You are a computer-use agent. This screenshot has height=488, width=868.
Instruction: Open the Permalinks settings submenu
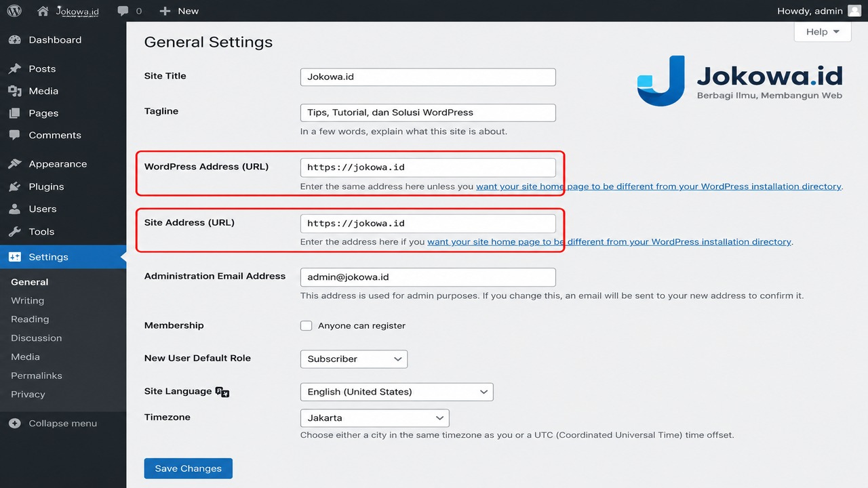37,375
